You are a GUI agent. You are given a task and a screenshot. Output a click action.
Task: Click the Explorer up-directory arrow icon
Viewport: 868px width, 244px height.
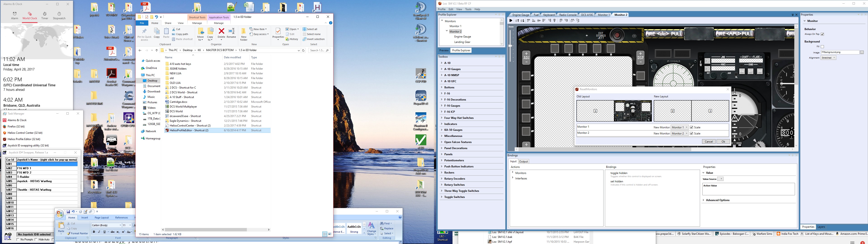pos(157,50)
